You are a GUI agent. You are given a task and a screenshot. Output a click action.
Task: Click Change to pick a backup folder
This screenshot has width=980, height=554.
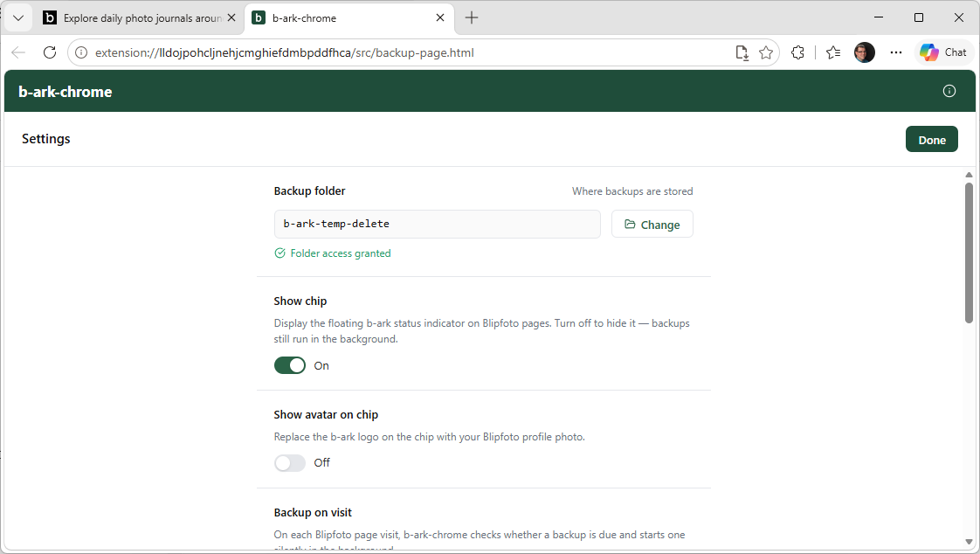[x=652, y=224]
